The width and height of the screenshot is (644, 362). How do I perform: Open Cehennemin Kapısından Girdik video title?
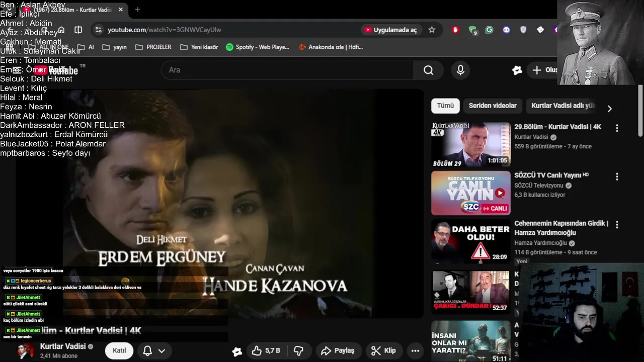pos(561,228)
